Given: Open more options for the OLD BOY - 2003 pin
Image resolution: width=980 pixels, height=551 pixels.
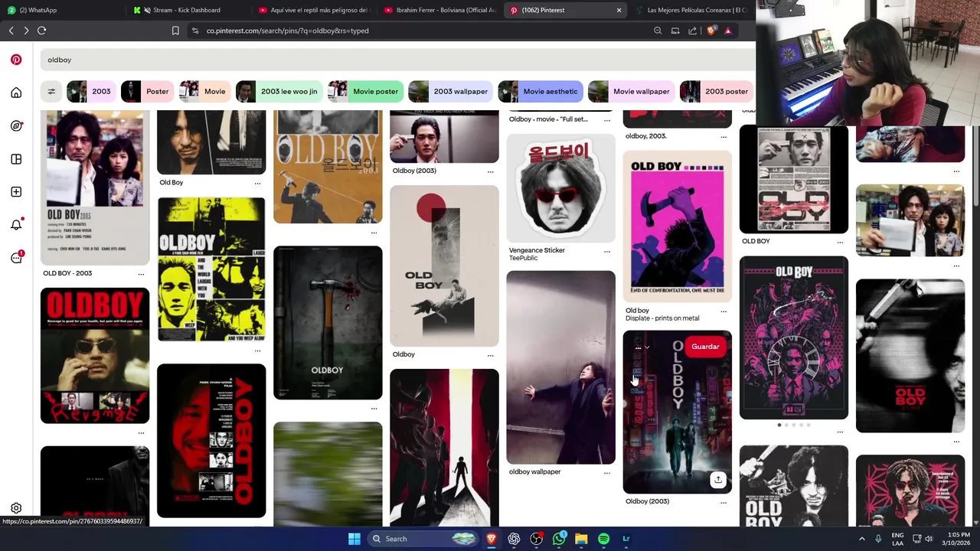Looking at the screenshot, I should point(141,274).
